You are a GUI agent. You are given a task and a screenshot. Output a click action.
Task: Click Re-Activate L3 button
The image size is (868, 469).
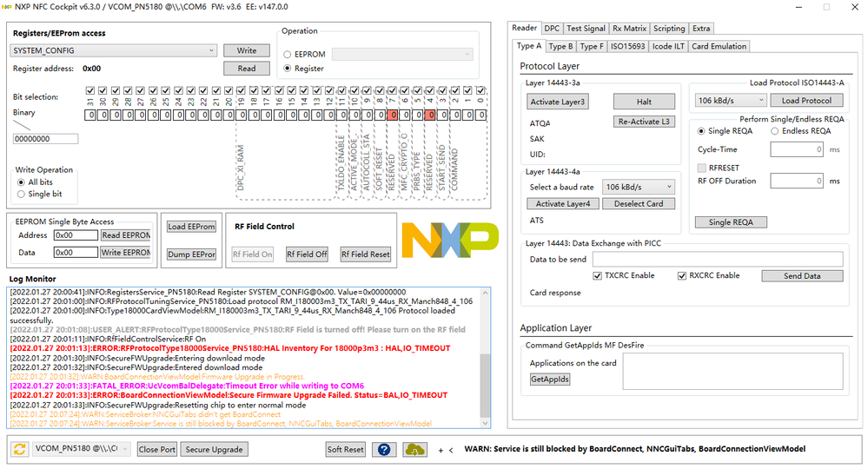pyautogui.click(x=644, y=122)
